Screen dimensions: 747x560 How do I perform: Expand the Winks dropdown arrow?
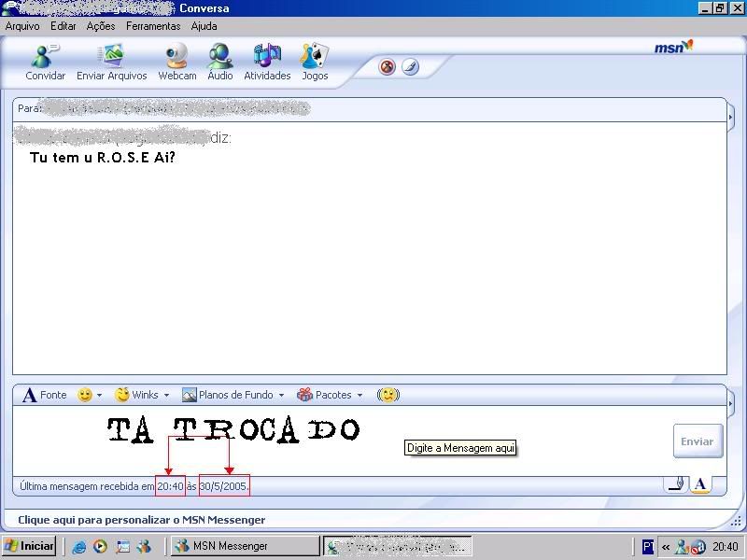pyautogui.click(x=166, y=395)
